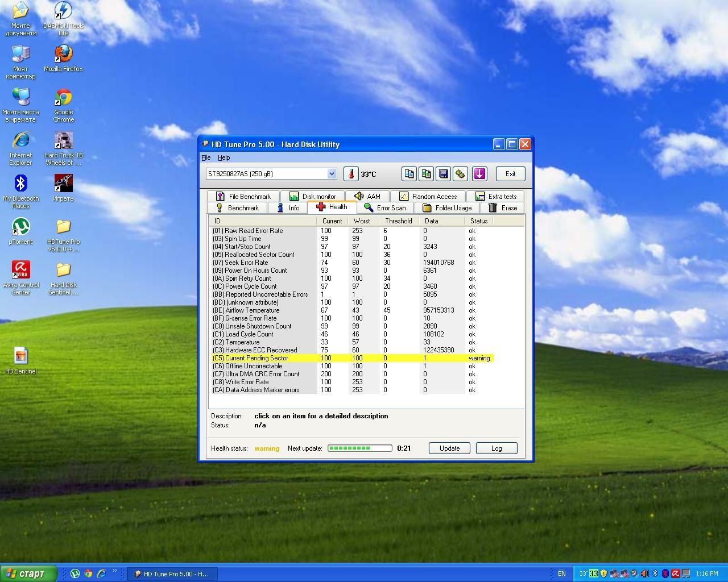728x582 pixels.
Task: Click the save floppy disk icon
Action: point(443,174)
